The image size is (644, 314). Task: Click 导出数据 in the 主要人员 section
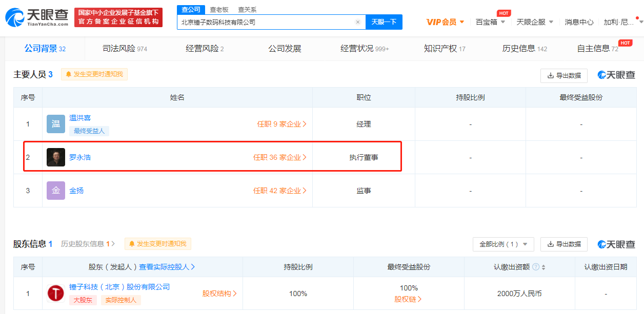coord(564,75)
